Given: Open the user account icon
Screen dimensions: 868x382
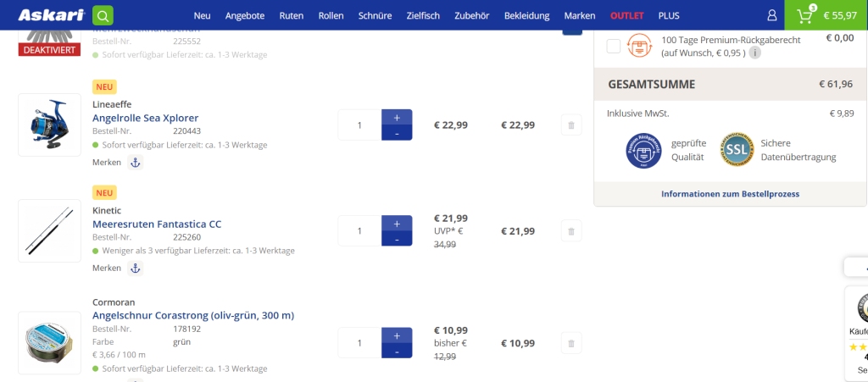Looking at the screenshot, I should (x=771, y=15).
